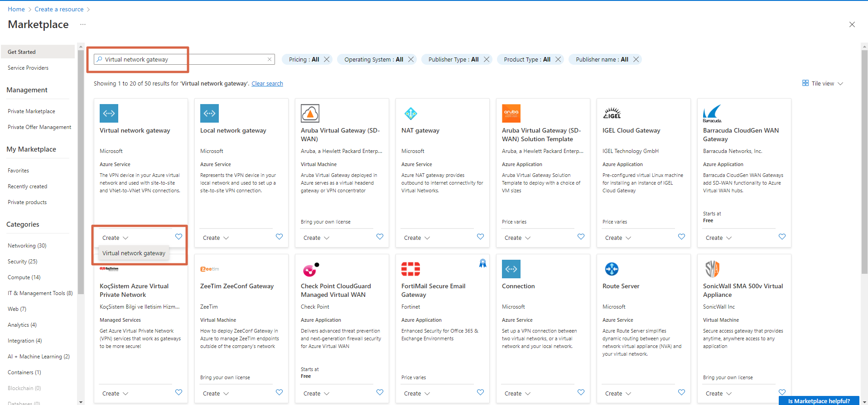Viewport: 868px width, 405px height.
Task: Remove the Product Type : All filter
Action: (558, 59)
